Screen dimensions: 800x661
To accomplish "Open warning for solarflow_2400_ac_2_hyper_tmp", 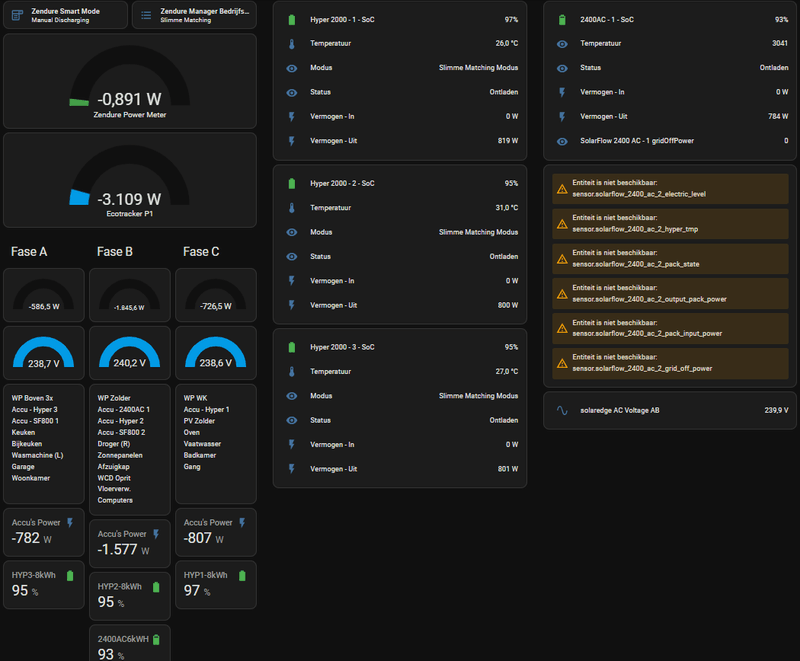I will [x=670, y=223].
